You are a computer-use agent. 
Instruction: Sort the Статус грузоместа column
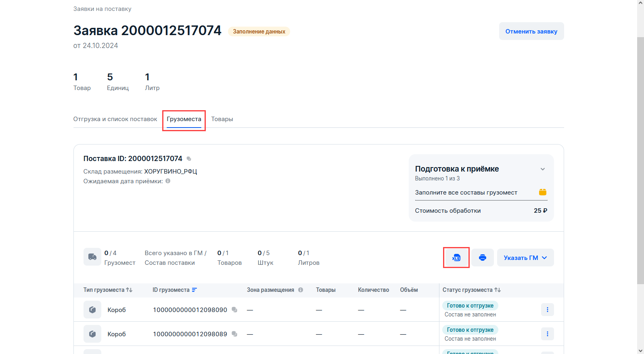[x=498, y=290]
